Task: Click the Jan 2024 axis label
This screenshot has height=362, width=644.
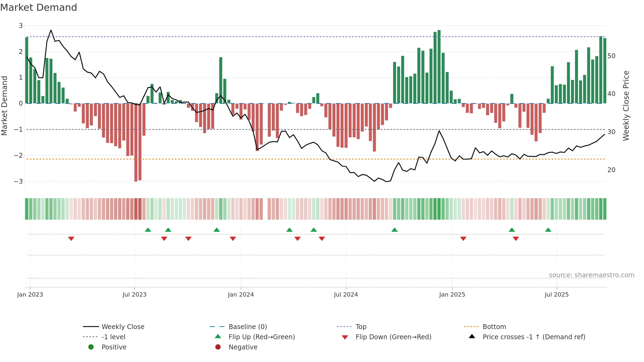Action: coord(241,294)
